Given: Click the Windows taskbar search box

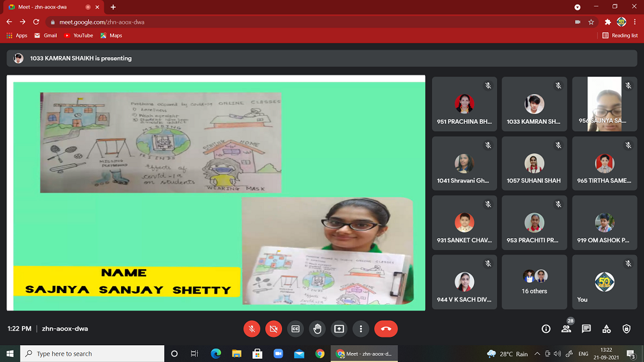Looking at the screenshot, I should tap(92, 354).
